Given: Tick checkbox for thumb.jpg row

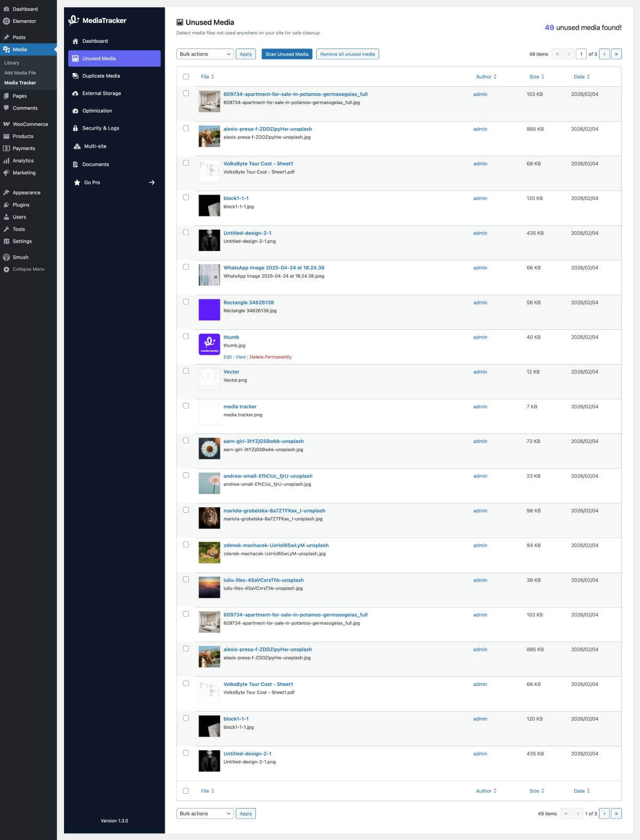Looking at the screenshot, I should [186, 336].
